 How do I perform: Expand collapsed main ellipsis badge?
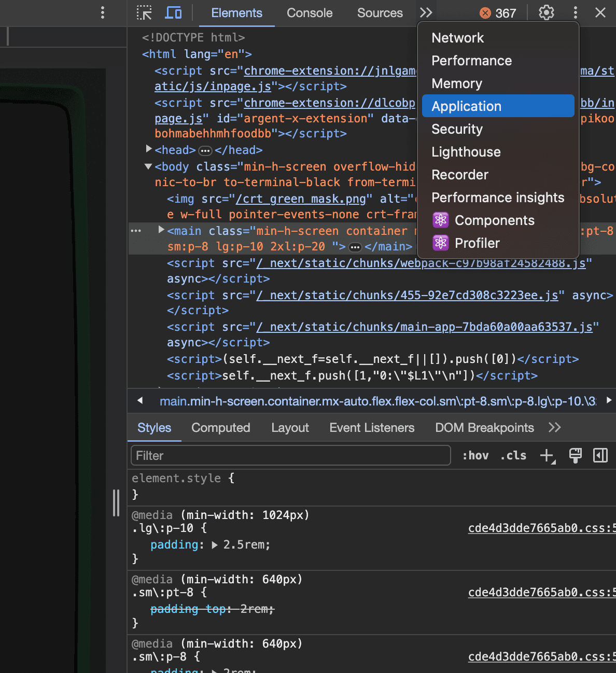click(x=355, y=247)
